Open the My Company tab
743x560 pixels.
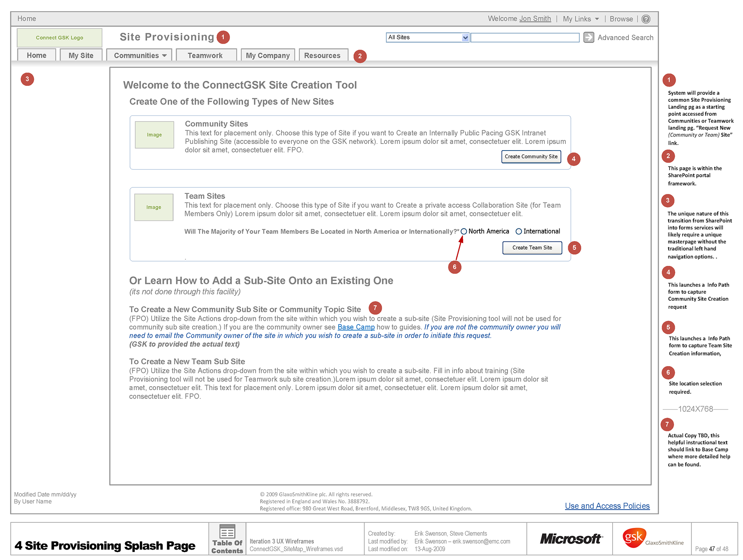click(268, 55)
